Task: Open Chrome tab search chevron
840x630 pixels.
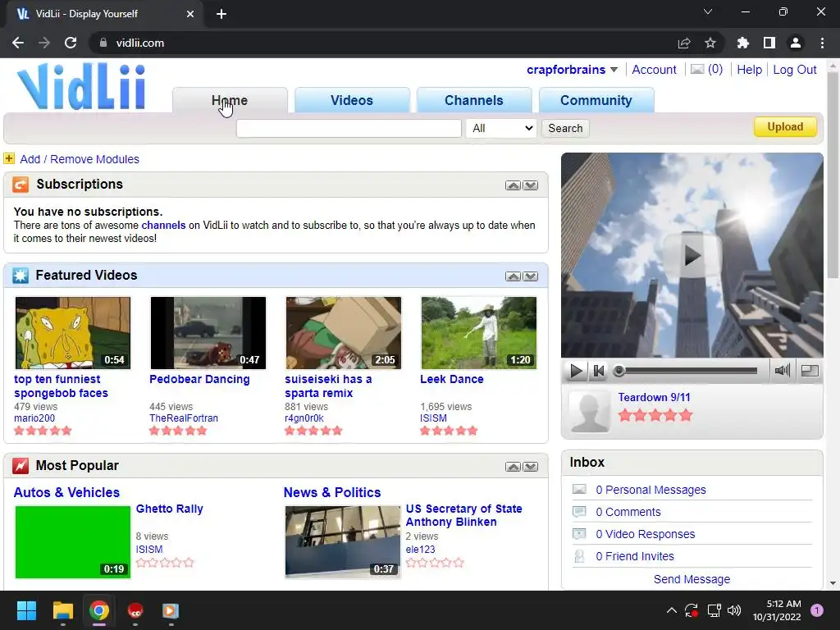Action: tap(708, 11)
